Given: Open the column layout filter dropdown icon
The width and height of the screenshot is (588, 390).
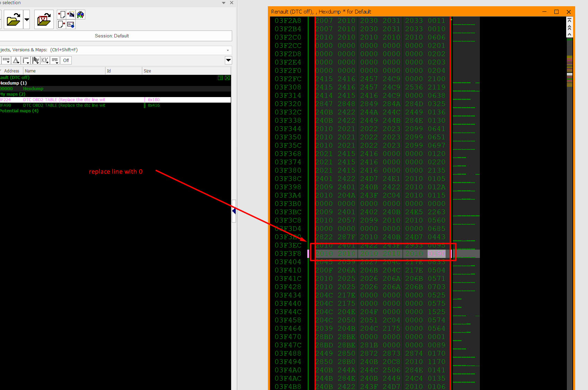Looking at the screenshot, I should 6,60.
